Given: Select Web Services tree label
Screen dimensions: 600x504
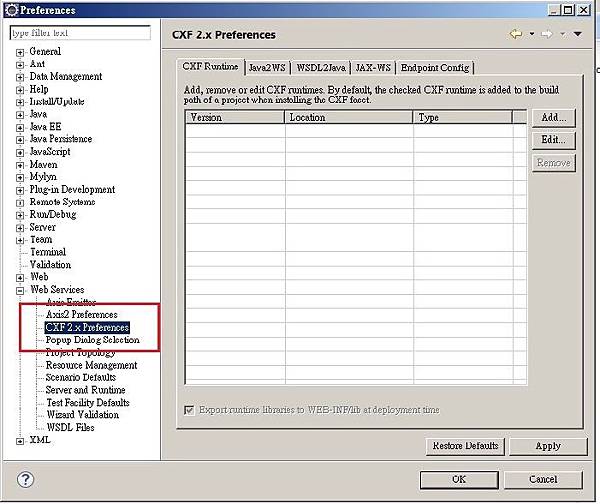Looking at the screenshot, I should tap(57, 290).
